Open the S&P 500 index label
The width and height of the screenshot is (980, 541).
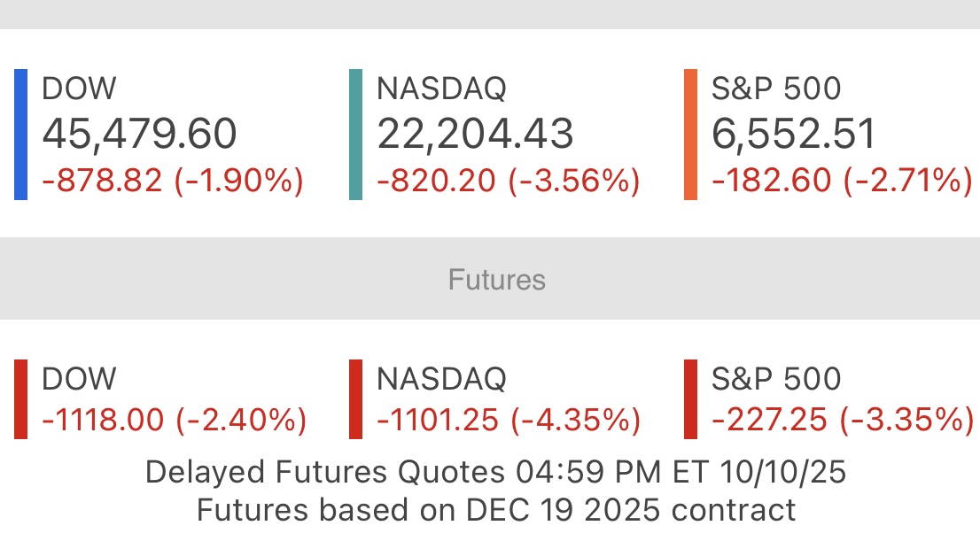pyautogui.click(x=776, y=89)
